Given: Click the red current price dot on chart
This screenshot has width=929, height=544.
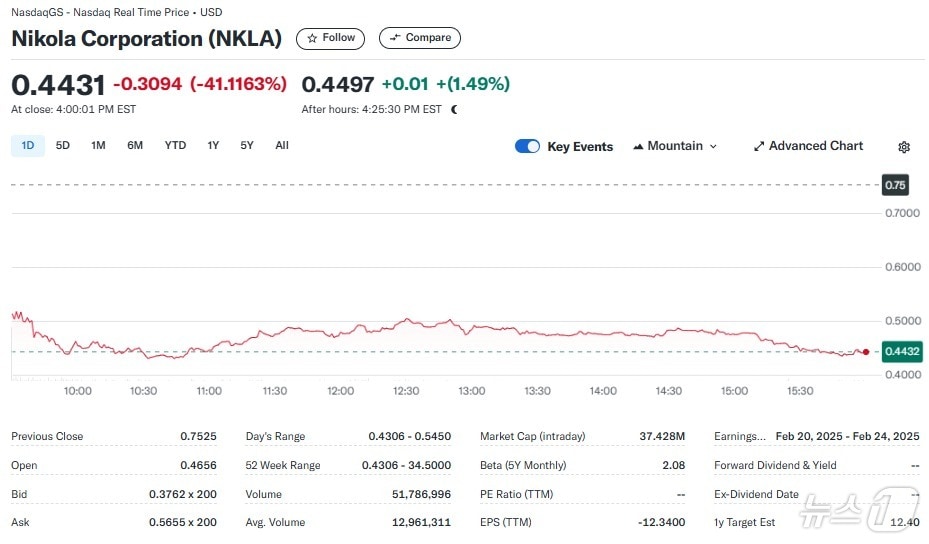Looking at the screenshot, I should [865, 352].
